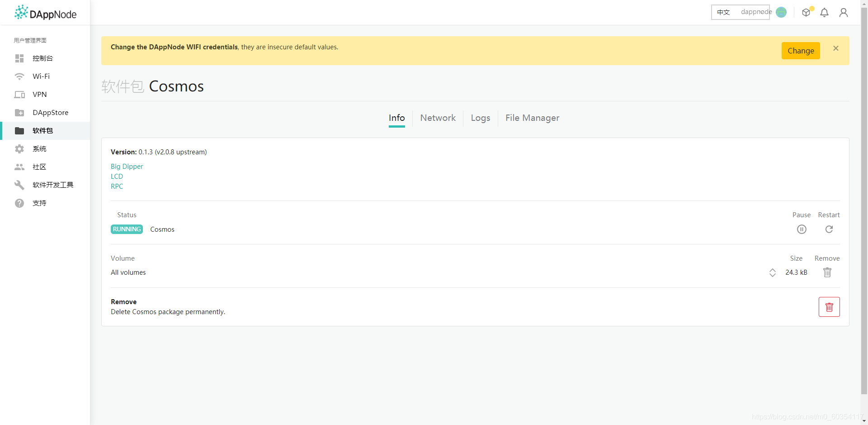
Task: Click the scrollbar down arrow
Action: coord(864,421)
